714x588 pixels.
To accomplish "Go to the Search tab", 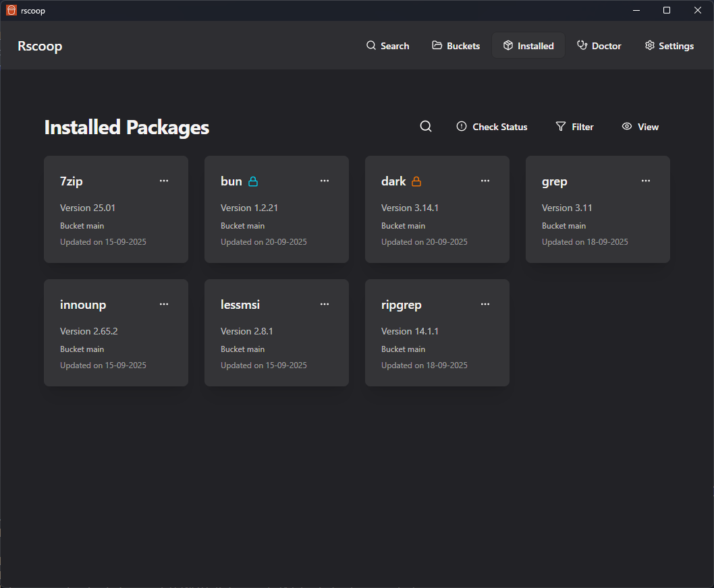I will [388, 45].
